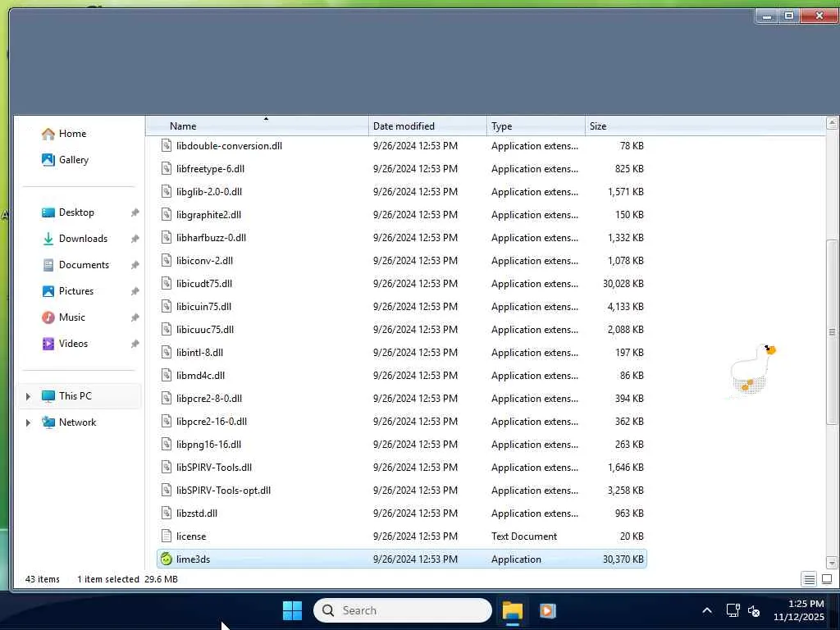
Task: Select the file libSPIRV-Tools.dll
Action: (x=214, y=468)
